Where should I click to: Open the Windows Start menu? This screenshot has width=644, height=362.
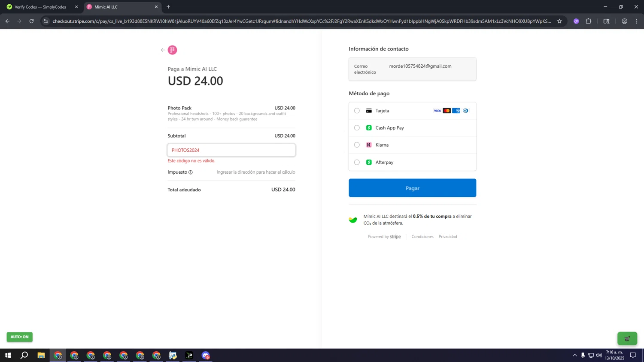[8, 355]
